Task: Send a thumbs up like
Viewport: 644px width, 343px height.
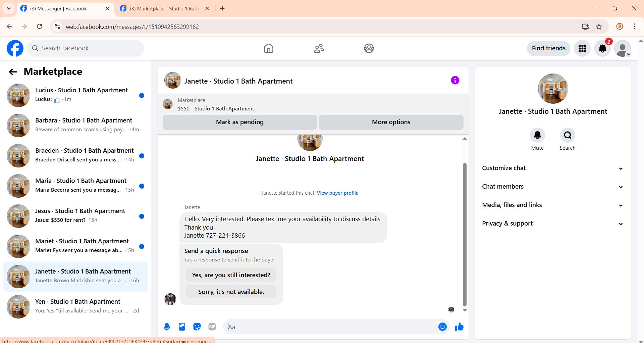Action: 459,327
